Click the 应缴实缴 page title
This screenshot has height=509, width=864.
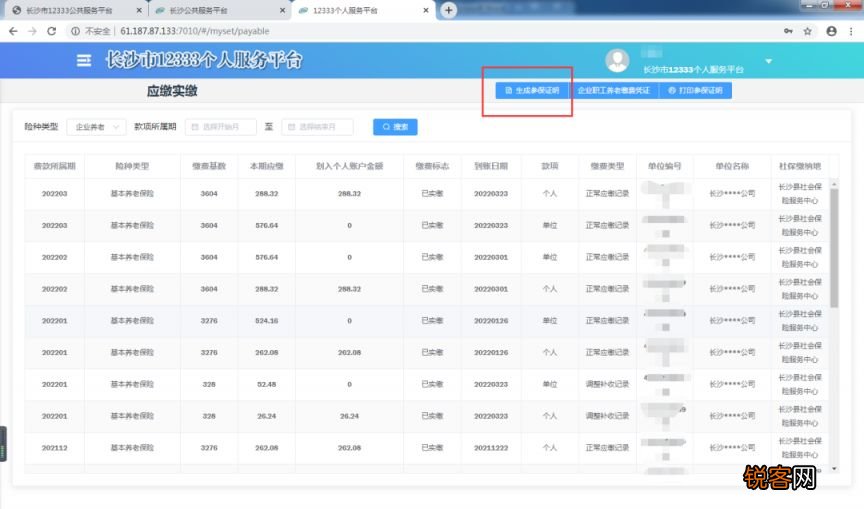tap(172, 91)
